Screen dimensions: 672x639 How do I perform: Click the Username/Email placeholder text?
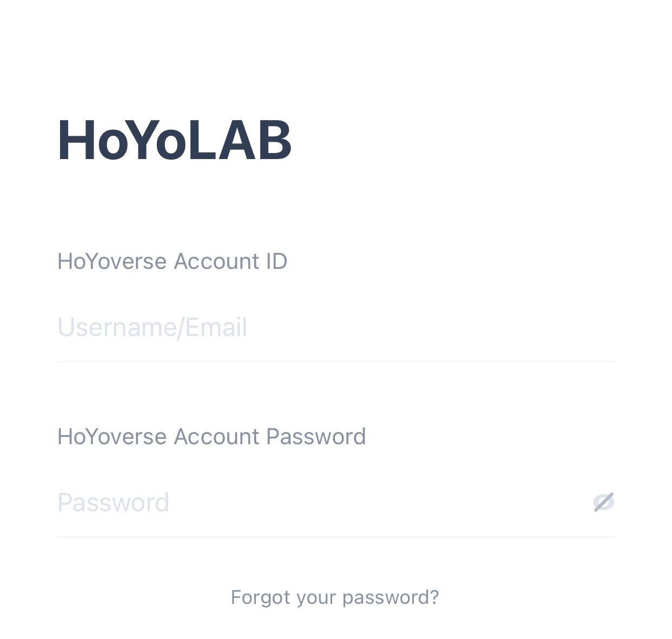pyautogui.click(x=152, y=327)
